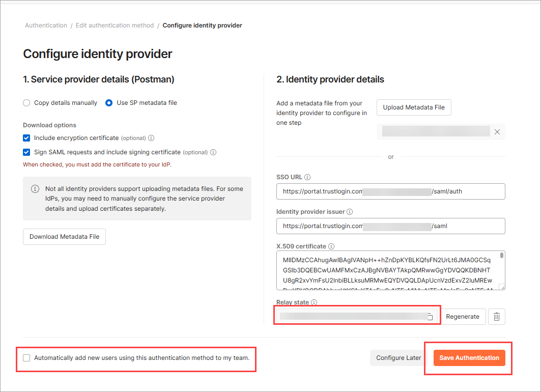Uncheck Sign SAML requests checkbox
The width and height of the screenshot is (541, 392).
click(x=26, y=152)
